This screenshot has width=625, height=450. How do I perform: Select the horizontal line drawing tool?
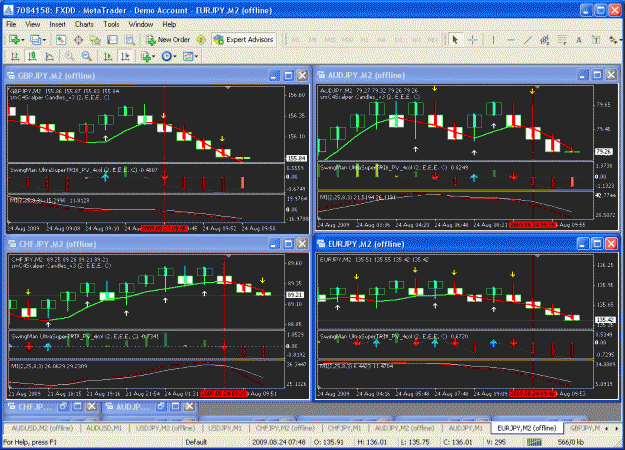(x=510, y=39)
